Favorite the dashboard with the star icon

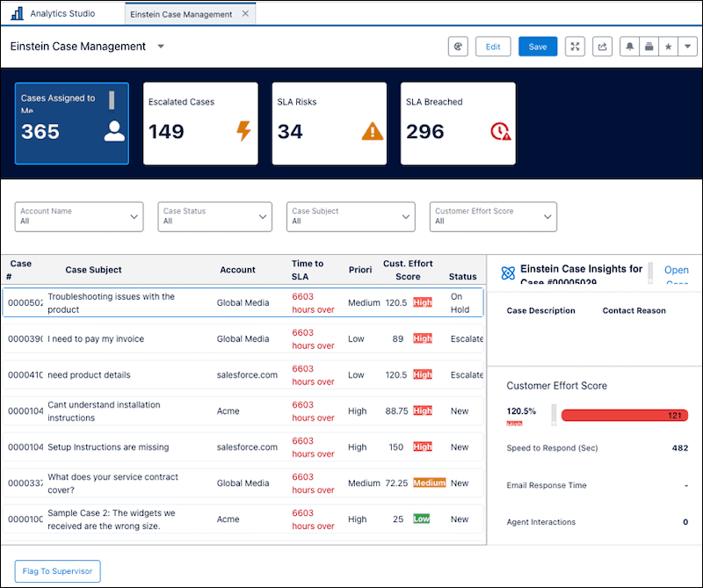point(668,47)
